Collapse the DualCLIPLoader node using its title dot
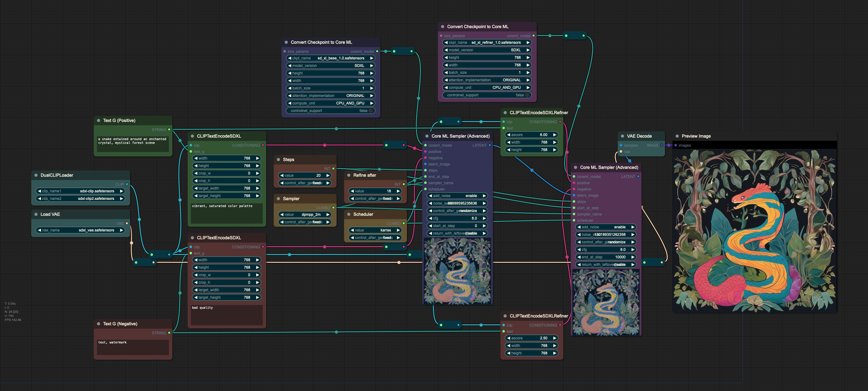 (x=36, y=175)
